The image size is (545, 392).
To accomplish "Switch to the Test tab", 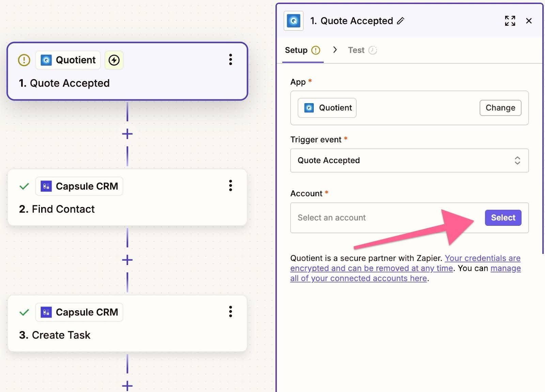I will pos(362,50).
